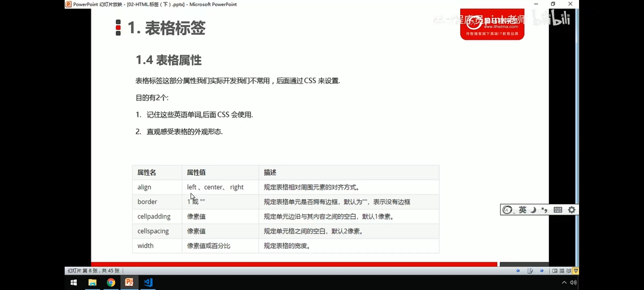Toggle Chinese/English input with 英 button

point(523,210)
